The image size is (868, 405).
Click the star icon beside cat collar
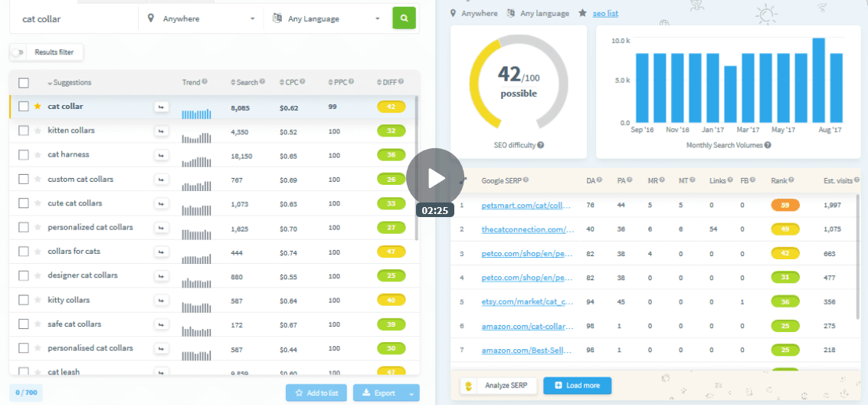coord(38,107)
